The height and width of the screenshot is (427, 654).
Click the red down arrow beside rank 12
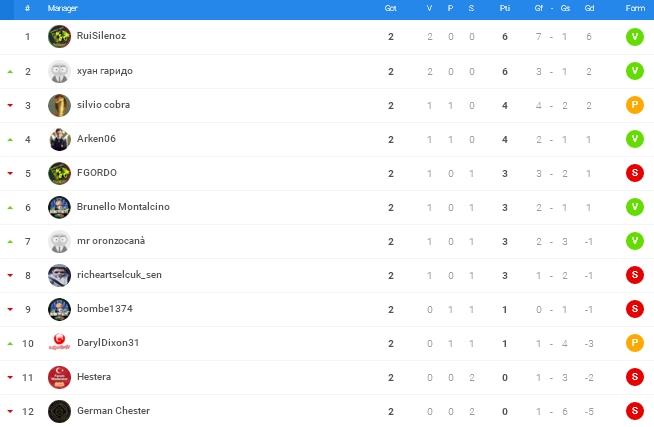(x=10, y=412)
